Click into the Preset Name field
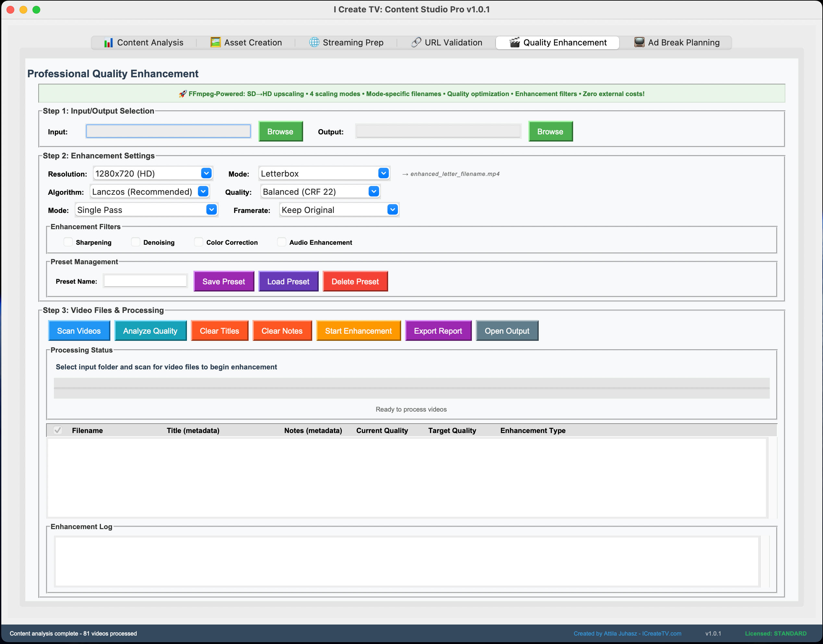The width and height of the screenshot is (823, 644). point(145,281)
